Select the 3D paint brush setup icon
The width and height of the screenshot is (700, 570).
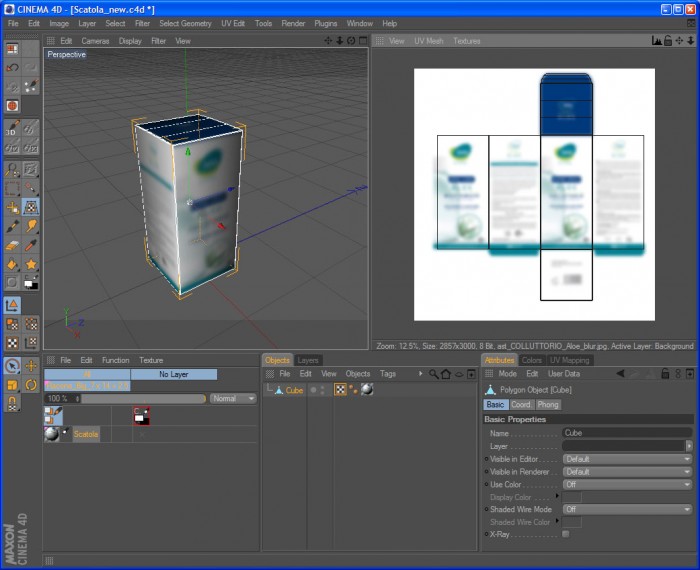(12, 128)
